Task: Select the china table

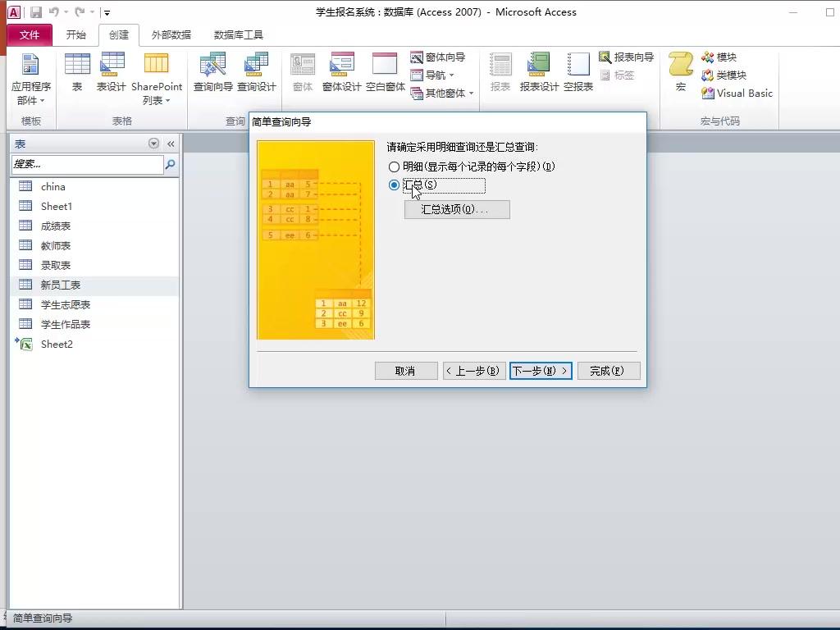Action: (94, 186)
